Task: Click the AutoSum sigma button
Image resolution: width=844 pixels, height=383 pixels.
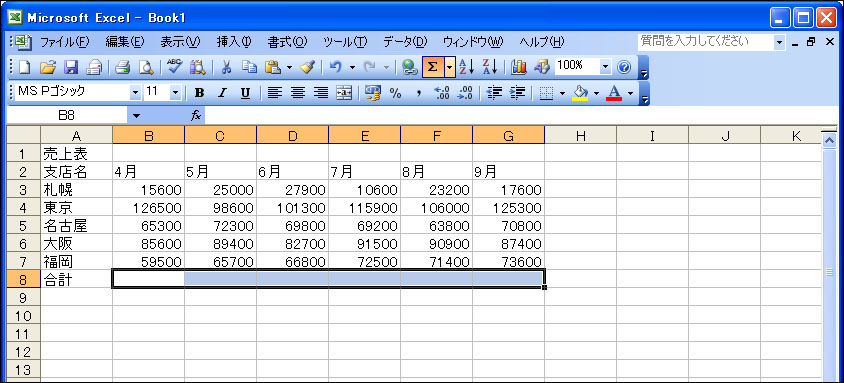Action: [x=433, y=67]
